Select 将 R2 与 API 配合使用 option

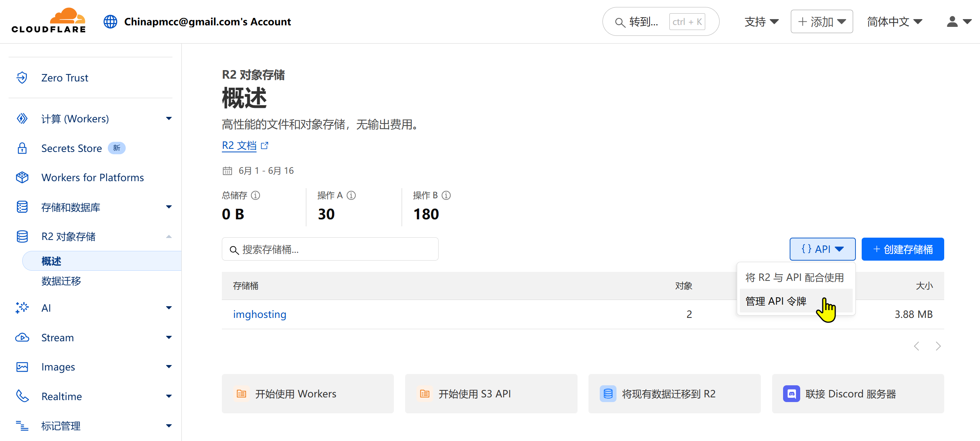(794, 277)
